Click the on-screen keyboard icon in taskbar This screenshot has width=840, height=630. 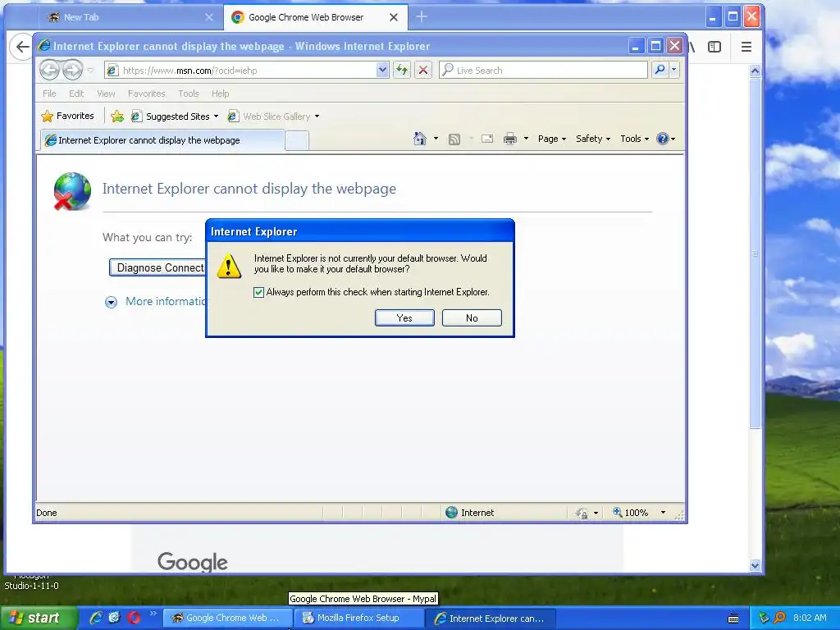pos(733,619)
